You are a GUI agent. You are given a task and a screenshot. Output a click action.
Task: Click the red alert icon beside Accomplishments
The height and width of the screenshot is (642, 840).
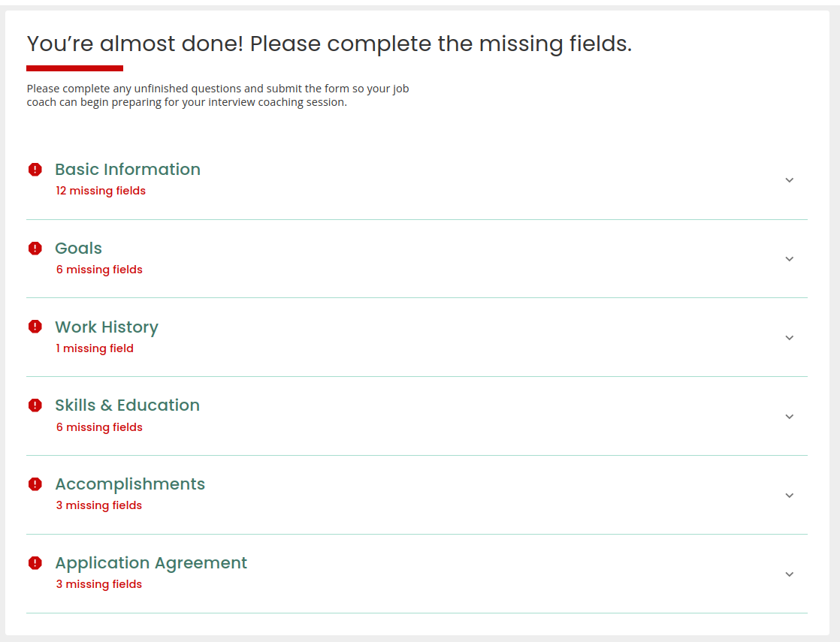(x=35, y=484)
